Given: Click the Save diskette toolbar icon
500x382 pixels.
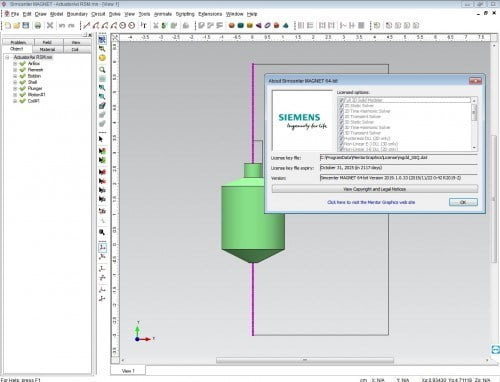Looking at the screenshot, I should click(x=26, y=25).
